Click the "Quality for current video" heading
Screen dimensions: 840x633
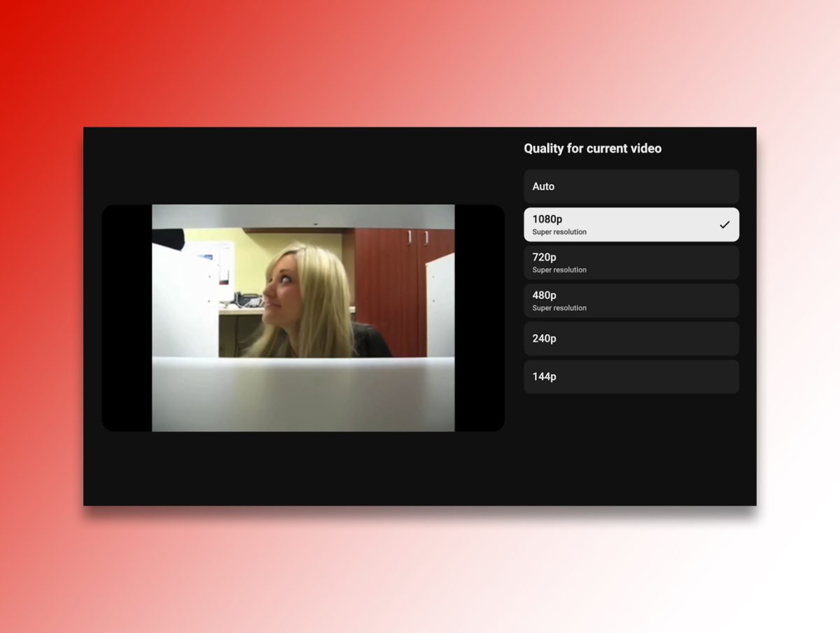pyautogui.click(x=592, y=148)
